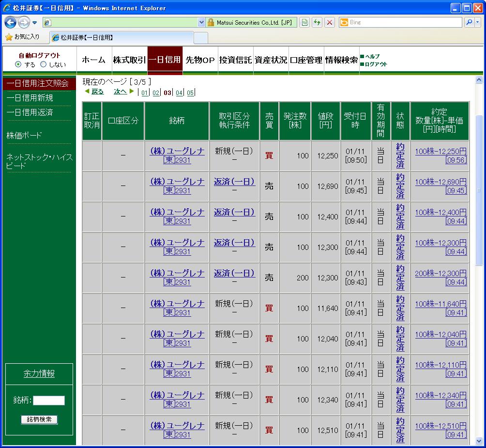Open the 株式取引 menu
This screenshot has height=448, width=486.
(x=130, y=60)
